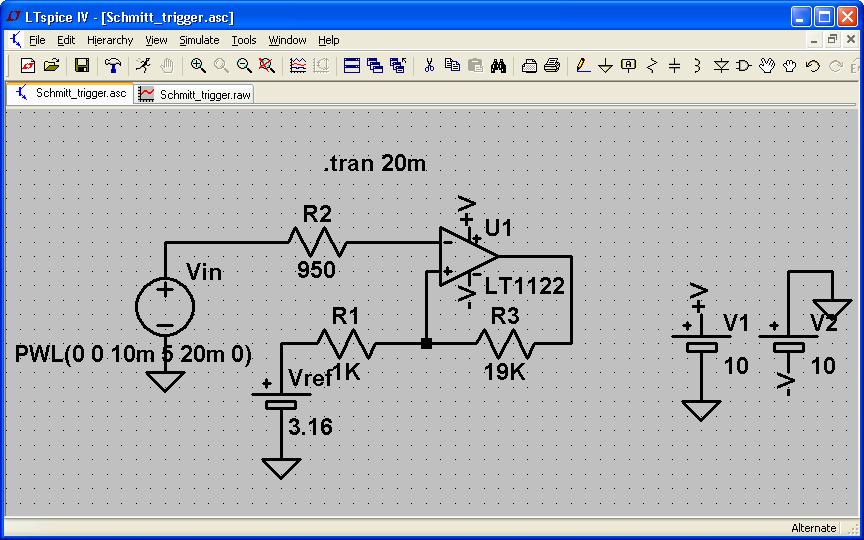Image resolution: width=864 pixels, height=540 pixels.
Task: Select the Component gate tool
Action: 743,66
